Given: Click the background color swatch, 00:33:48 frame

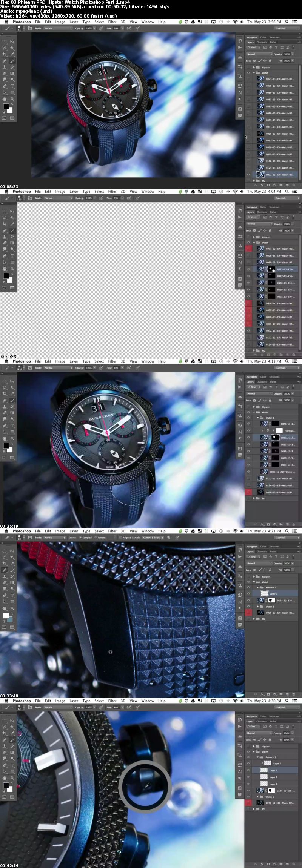Looking at the screenshot, I should [9, 619].
